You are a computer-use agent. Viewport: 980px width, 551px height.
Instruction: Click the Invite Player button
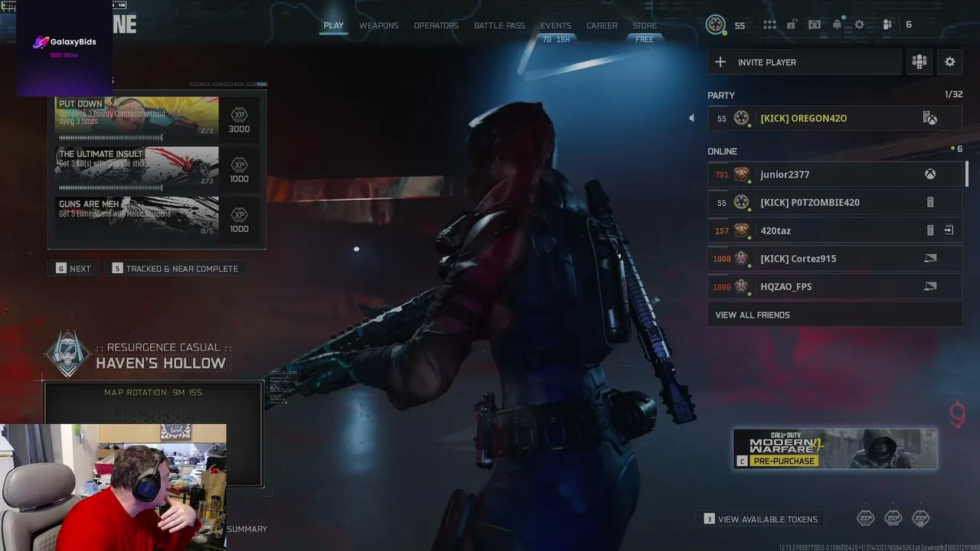[x=805, y=62]
